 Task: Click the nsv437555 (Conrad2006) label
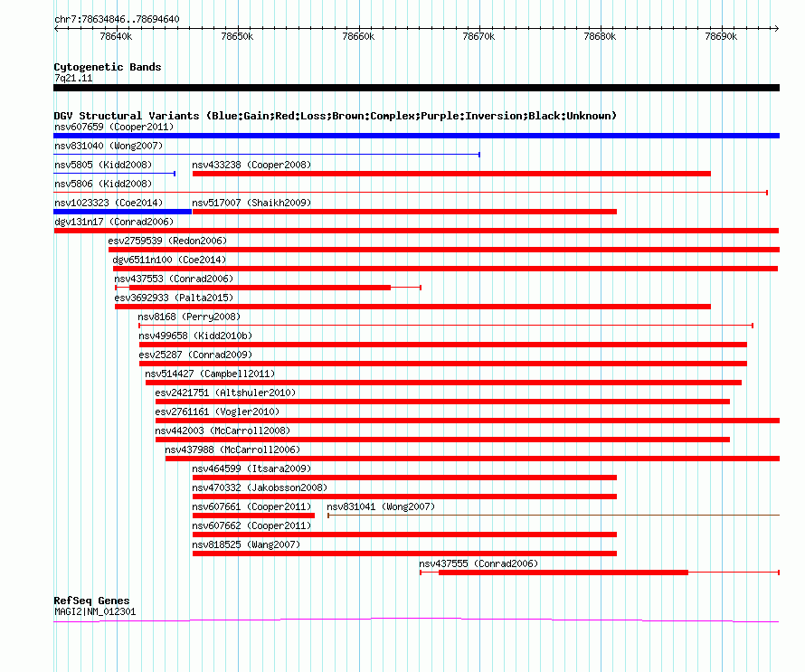[478, 563]
